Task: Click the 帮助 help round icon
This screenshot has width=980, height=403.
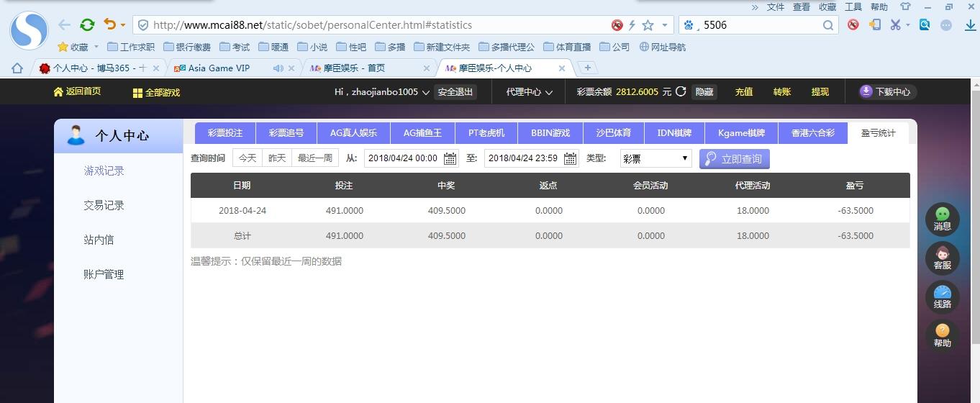Action: coord(942,335)
